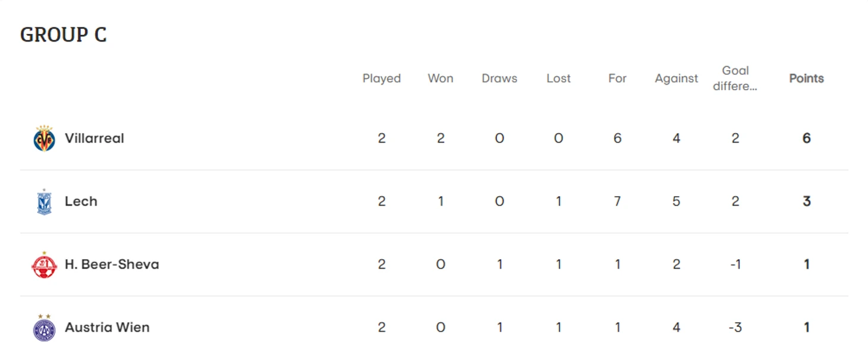Click the bold Points column header
Screen dimensions: 868x362
(806, 78)
